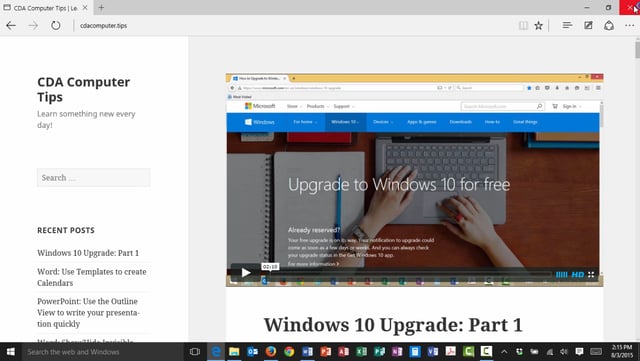Open PowerPoint from the taskbar
640x361 pixels.
[x=325, y=352]
